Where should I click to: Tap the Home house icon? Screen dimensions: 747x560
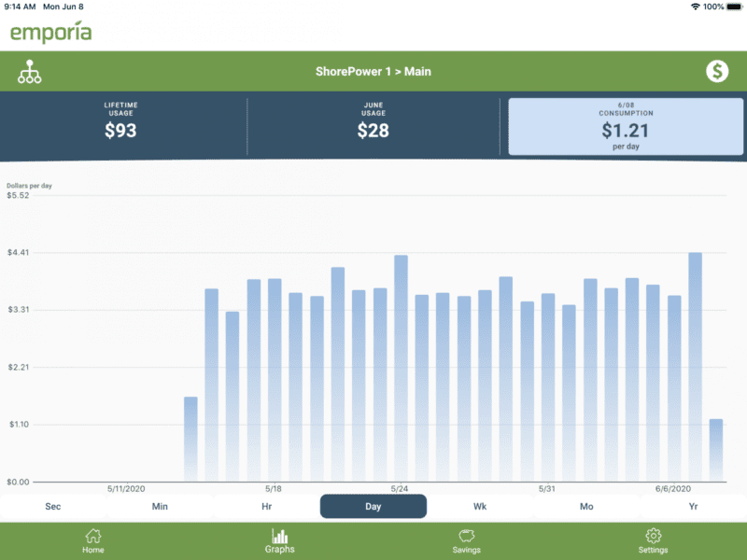pos(93,536)
